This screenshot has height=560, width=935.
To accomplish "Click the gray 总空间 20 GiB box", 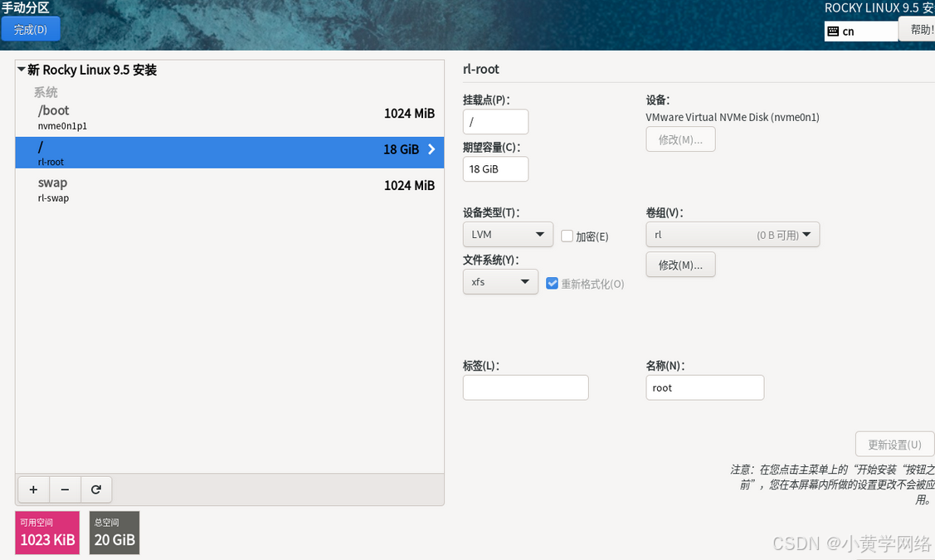I will [114, 533].
